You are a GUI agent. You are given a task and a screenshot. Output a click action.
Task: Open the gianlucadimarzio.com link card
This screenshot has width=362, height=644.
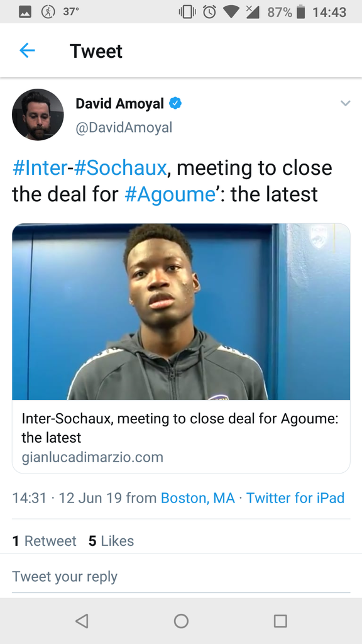point(181,436)
